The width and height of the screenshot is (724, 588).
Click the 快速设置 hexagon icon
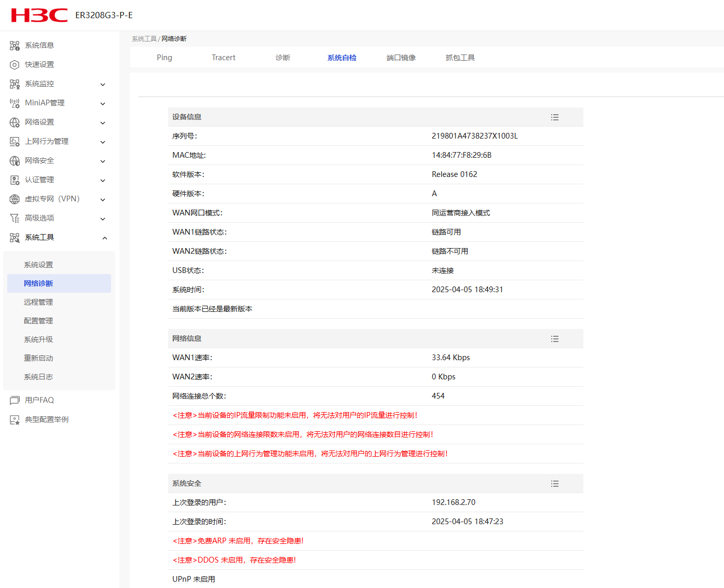(x=15, y=65)
